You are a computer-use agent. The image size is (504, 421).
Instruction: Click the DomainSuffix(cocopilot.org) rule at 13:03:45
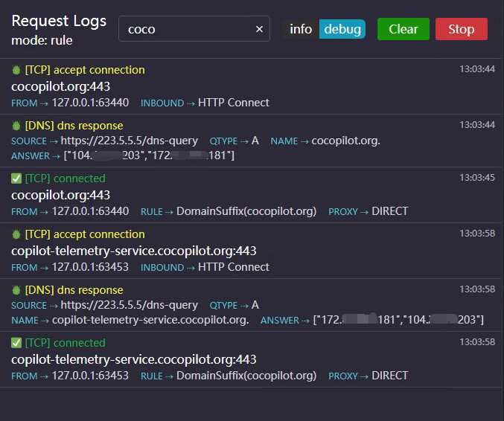[246, 211]
